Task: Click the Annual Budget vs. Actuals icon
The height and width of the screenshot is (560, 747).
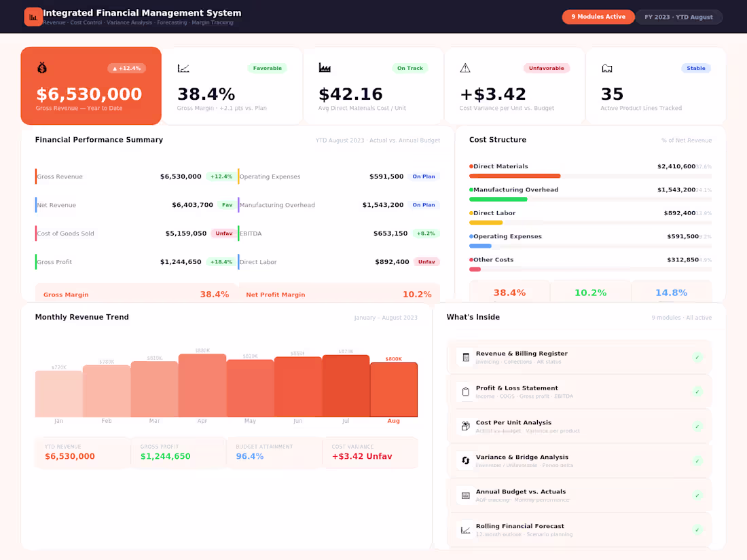Action: (465, 496)
